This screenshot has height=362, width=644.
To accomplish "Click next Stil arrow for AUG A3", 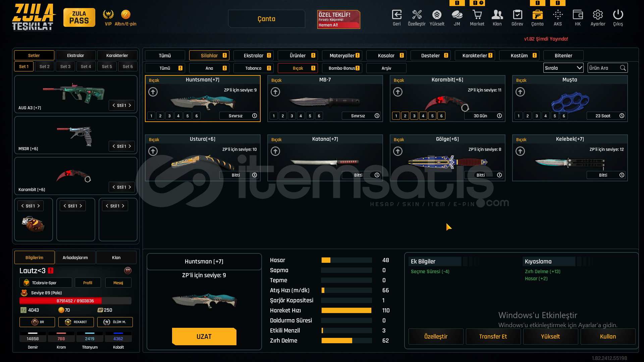I will click(130, 105).
